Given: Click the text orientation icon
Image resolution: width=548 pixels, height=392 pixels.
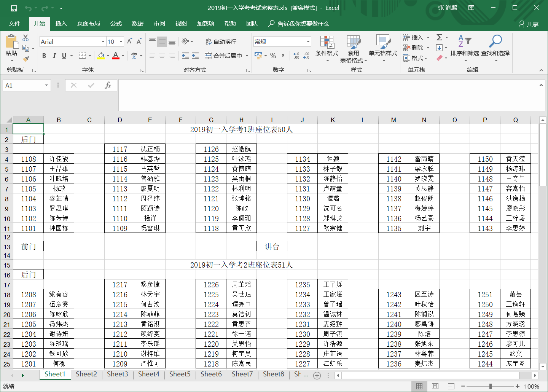Looking at the screenshot, I should click(185, 41).
